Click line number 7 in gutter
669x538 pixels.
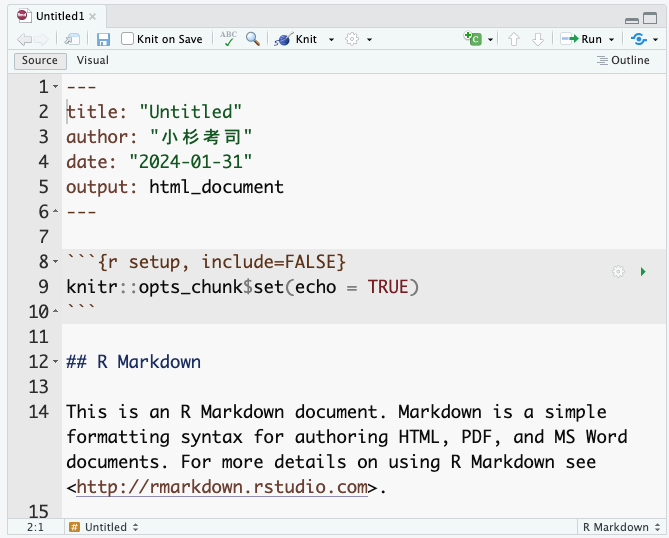coord(44,236)
